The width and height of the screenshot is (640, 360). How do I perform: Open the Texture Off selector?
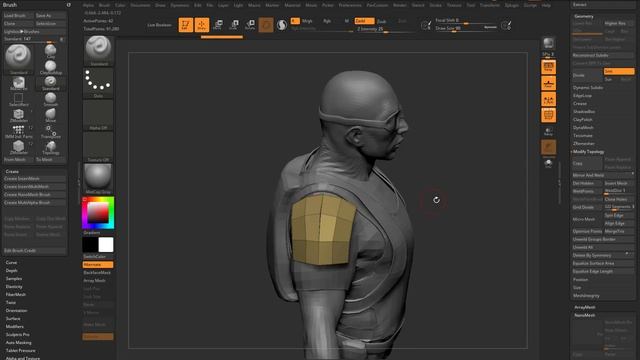click(98, 147)
